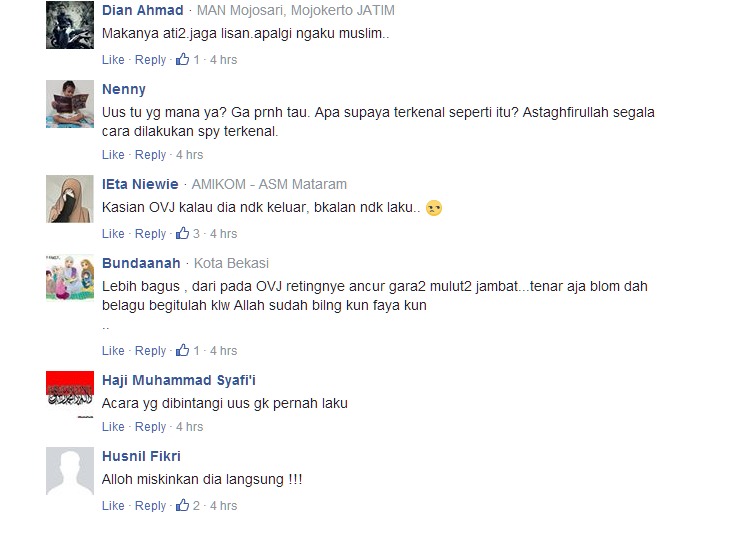The image size is (746, 535).
Task: Click thumbs-up icon on Dian Ahmad's comment
Action: [x=182, y=59]
